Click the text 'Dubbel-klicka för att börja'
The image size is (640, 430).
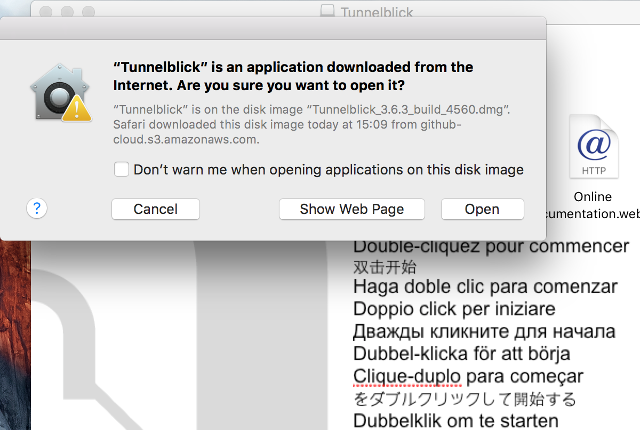462,354
